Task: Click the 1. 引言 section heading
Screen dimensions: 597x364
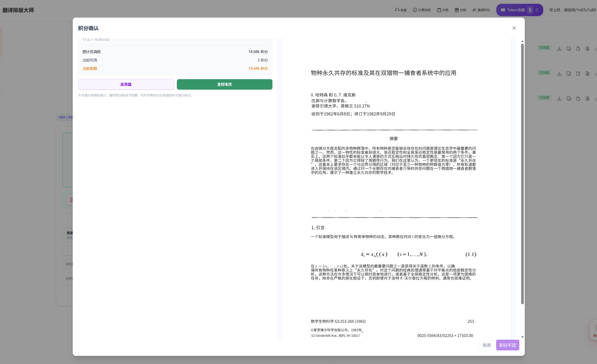Action: click(x=318, y=228)
